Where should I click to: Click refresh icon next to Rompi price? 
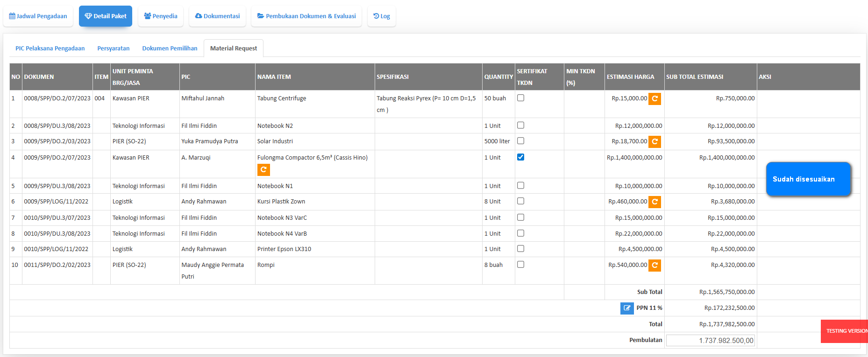coord(655,265)
